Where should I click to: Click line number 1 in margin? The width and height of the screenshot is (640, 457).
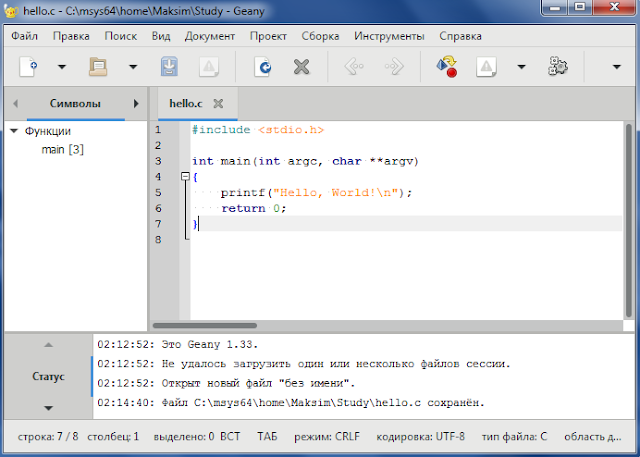click(x=158, y=130)
